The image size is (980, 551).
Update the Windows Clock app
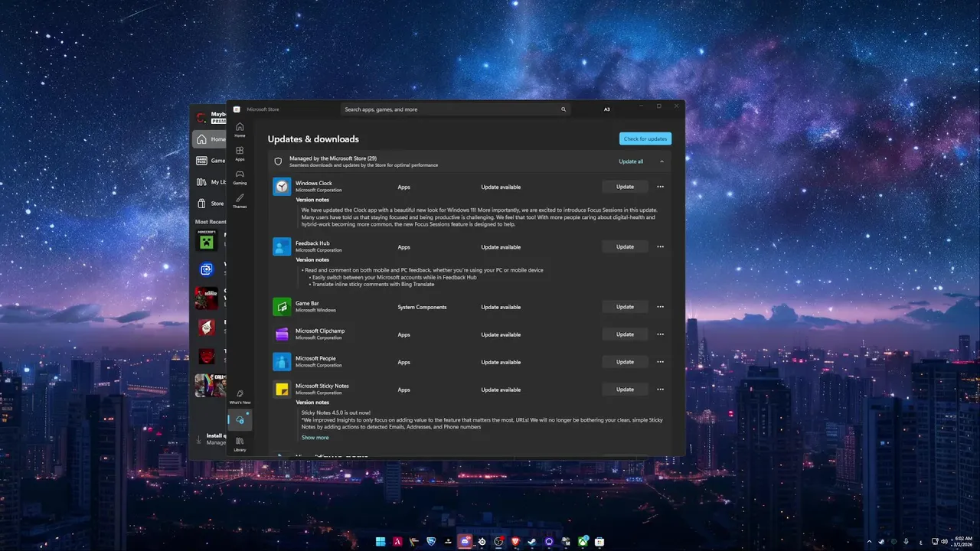[625, 187]
